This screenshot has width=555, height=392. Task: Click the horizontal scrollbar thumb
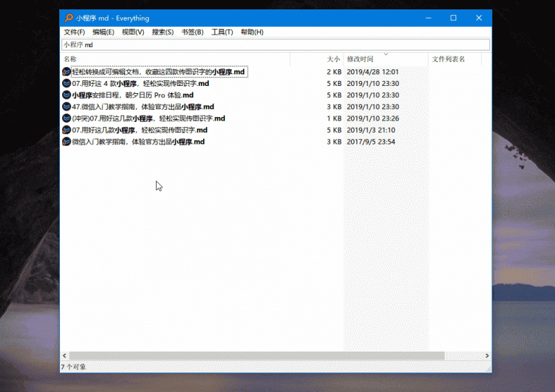(x=257, y=356)
